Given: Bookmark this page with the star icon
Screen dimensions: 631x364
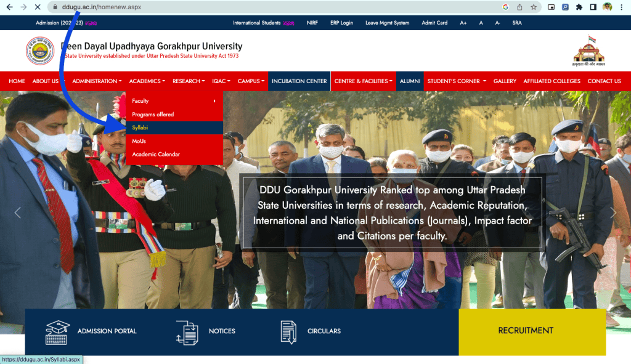Looking at the screenshot, I should point(534,7).
